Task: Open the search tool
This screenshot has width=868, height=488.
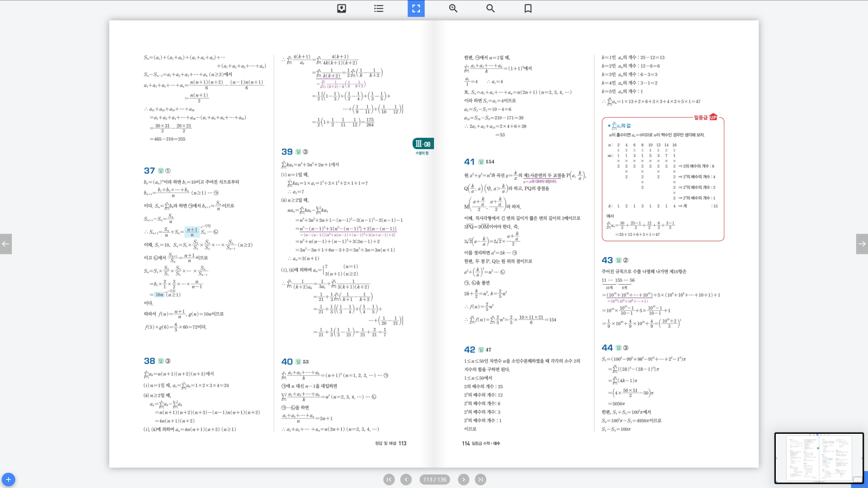Action: [x=490, y=9]
